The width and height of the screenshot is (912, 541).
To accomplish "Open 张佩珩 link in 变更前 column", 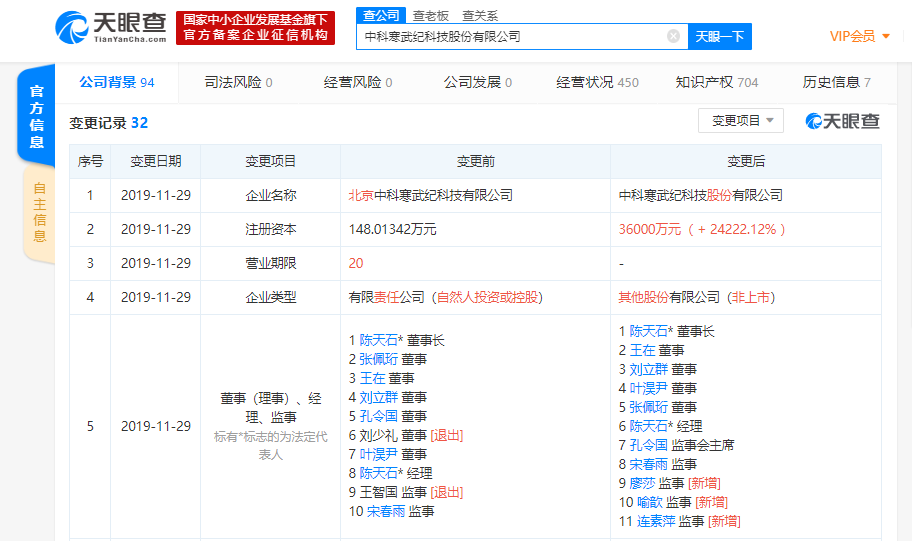I will pos(379,360).
